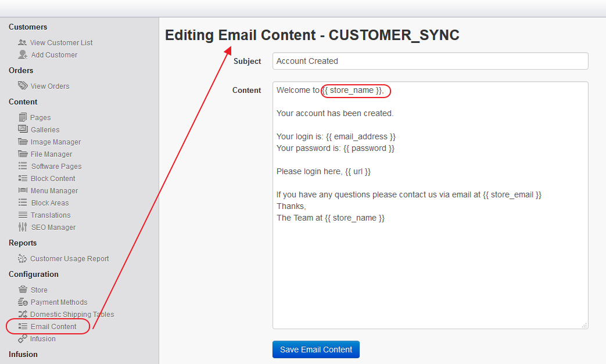Click the Customers section heading
The width and height of the screenshot is (606, 364).
[28, 27]
